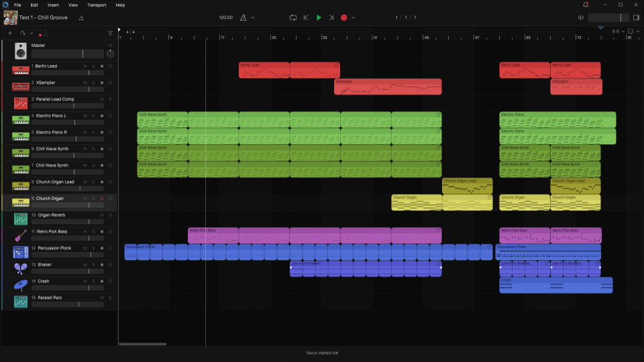Open Retro Pick Bass guitar icon
This screenshot has height=362, width=644.
click(21, 235)
